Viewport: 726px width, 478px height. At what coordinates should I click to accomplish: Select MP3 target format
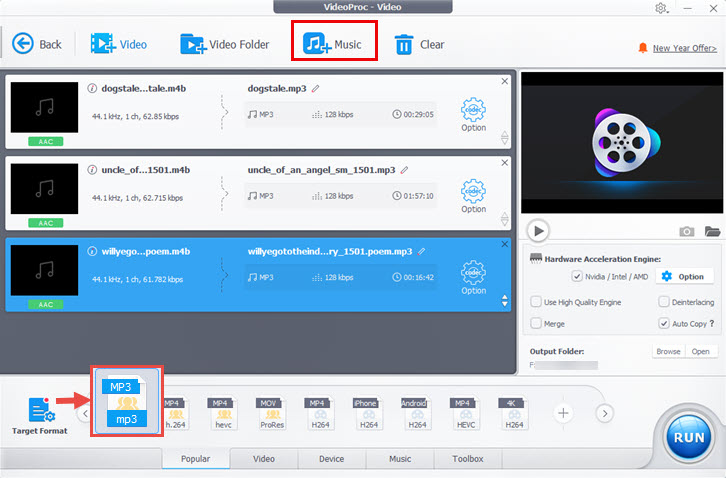click(127, 401)
